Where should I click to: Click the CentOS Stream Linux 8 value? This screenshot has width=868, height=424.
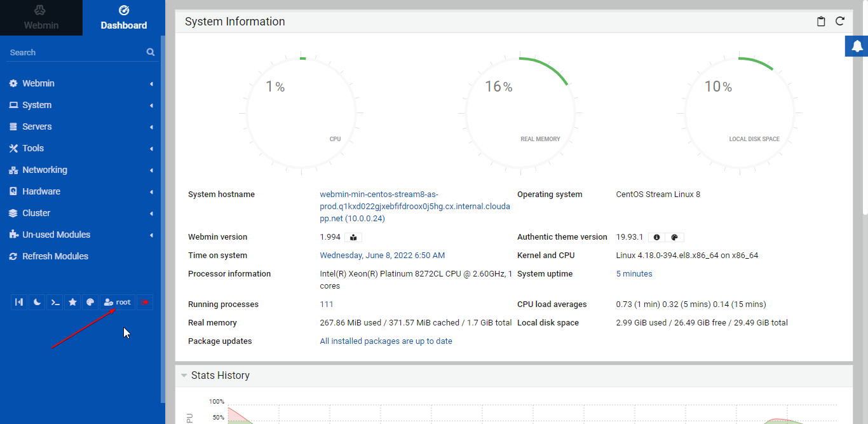pos(658,195)
